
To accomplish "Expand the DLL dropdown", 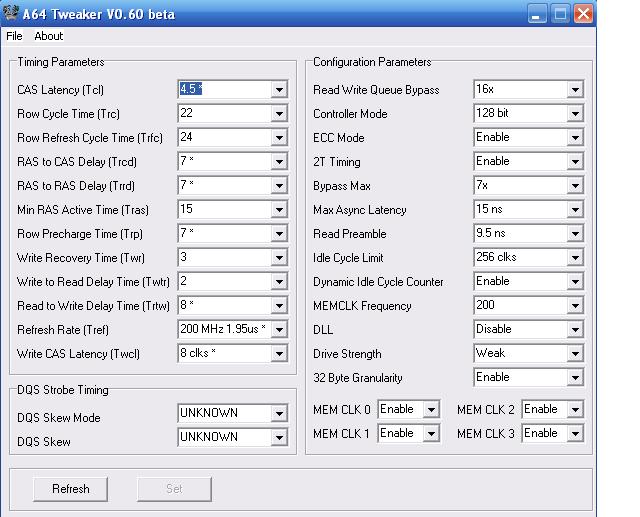I will pyautogui.click(x=575, y=330).
